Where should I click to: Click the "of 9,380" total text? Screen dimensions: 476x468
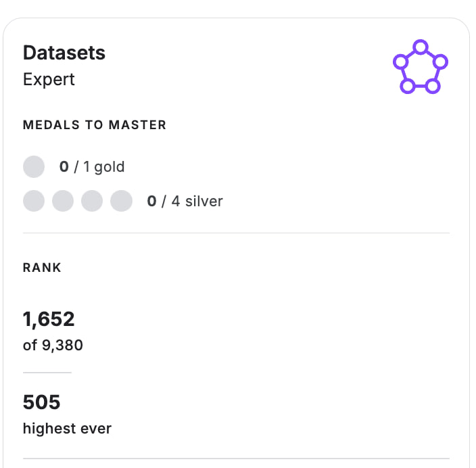pos(53,345)
